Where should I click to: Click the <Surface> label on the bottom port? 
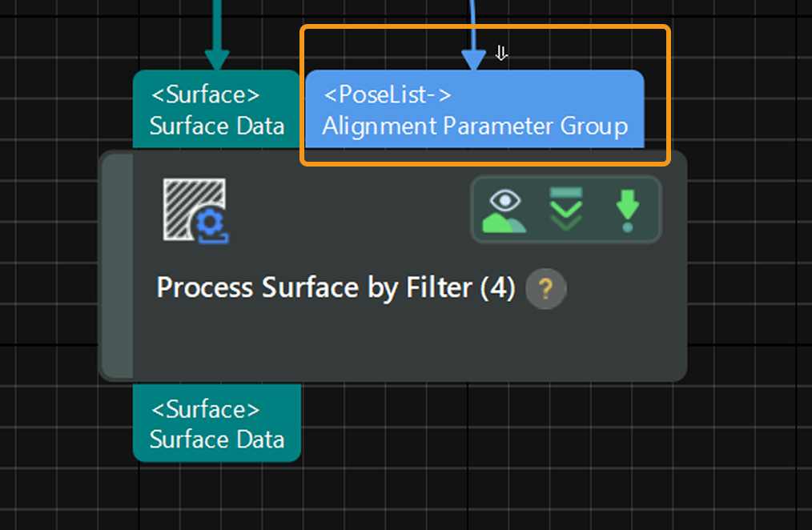coord(206,409)
